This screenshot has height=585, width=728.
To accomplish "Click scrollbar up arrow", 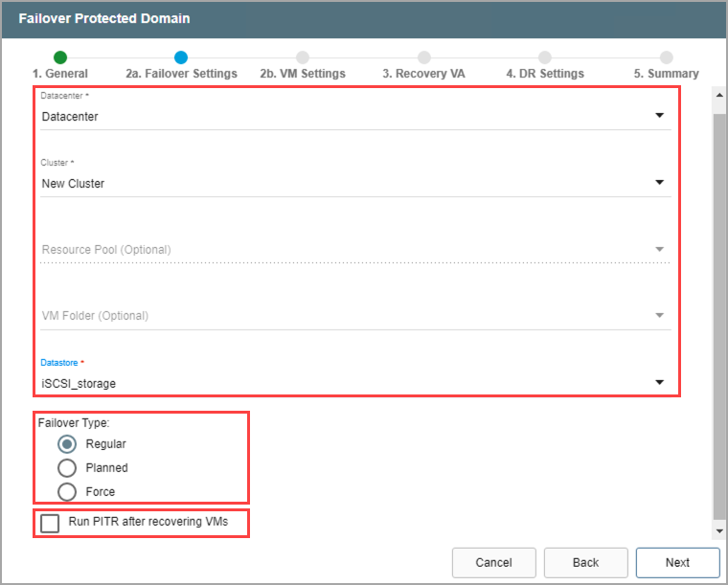I will [718, 94].
